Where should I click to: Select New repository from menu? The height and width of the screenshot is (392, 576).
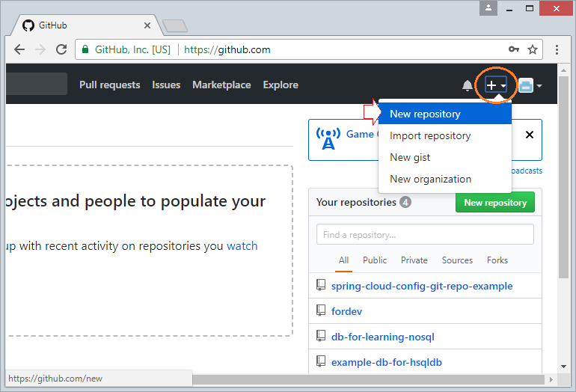pos(445,114)
